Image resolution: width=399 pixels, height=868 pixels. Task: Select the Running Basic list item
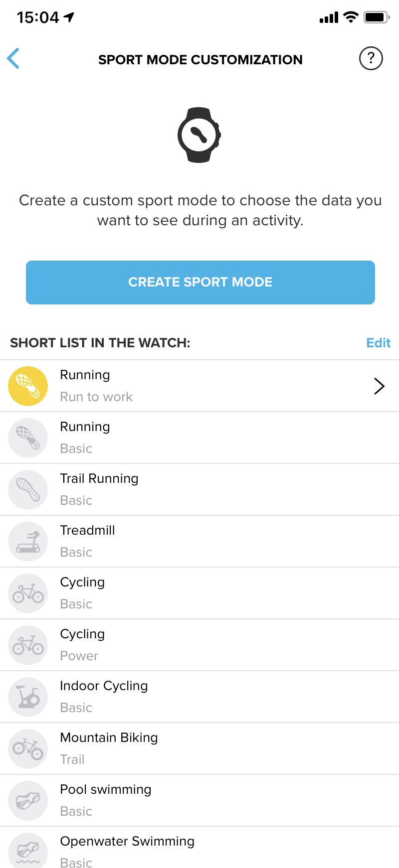coord(199,438)
